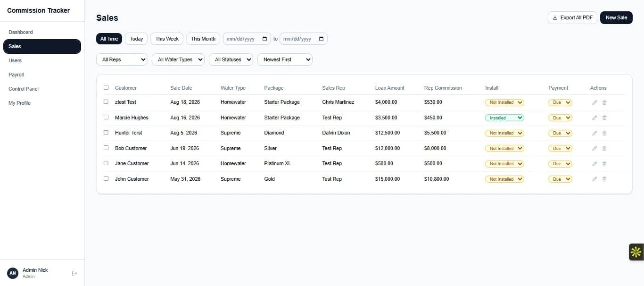Viewport: 644px width, 286px height.
Task: Edit the Bob Customer sale with pencil icon
Action: tap(594, 148)
